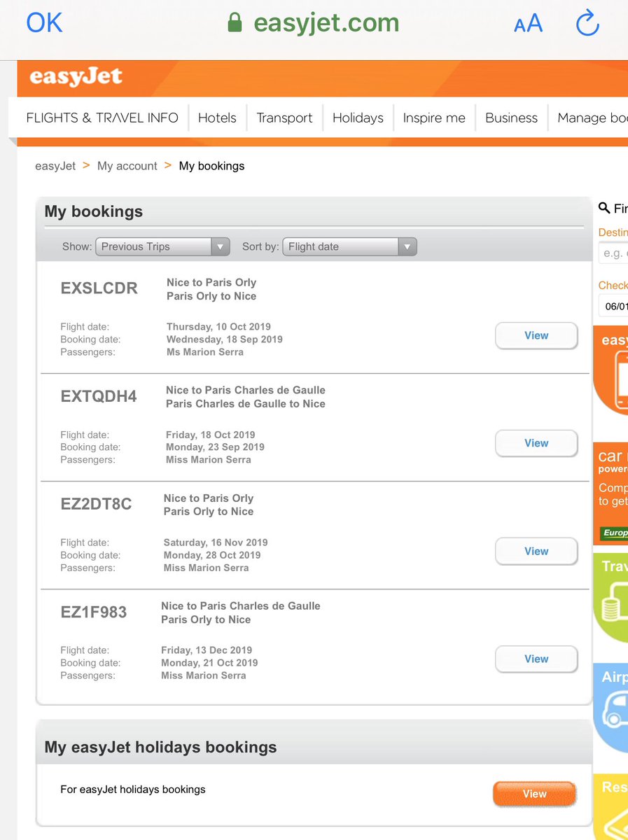
Task: Open the Manage bookings menu item
Action: pos(592,118)
